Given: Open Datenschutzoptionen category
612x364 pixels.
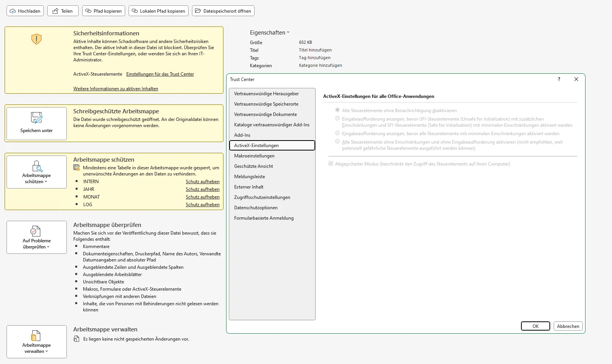Looking at the screenshot, I should pyautogui.click(x=272, y=208).
